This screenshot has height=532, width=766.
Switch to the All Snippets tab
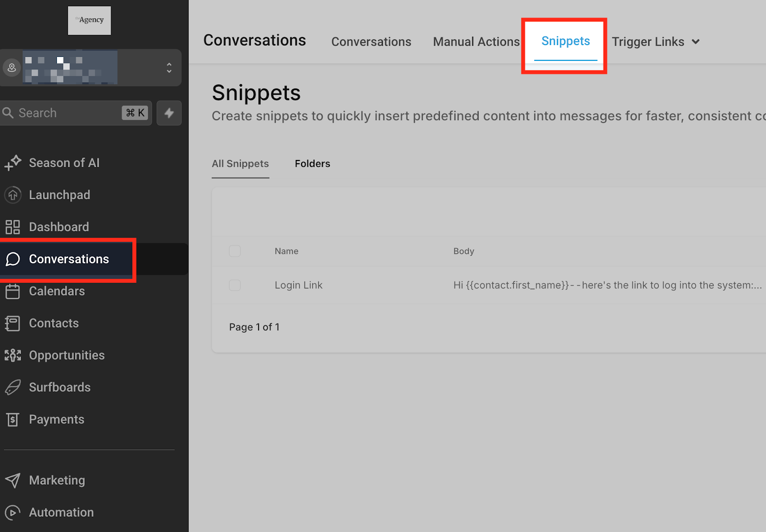click(x=240, y=163)
